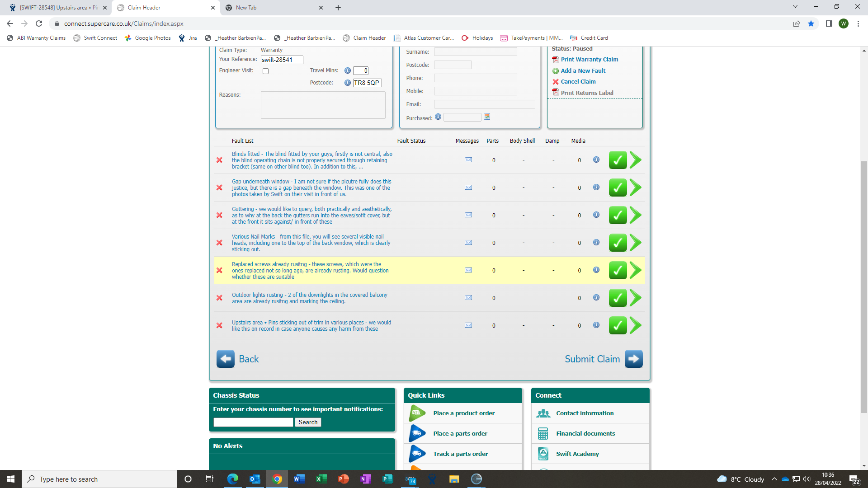Switch to the SWIFT-28548 Upstairs area tab
The height and width of the screenshot is (488, 868).
[x=59, y=8]
